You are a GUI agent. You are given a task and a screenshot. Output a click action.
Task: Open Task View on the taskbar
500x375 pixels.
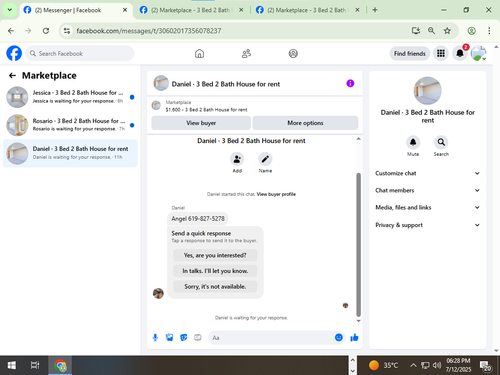[x=35, y=365]
